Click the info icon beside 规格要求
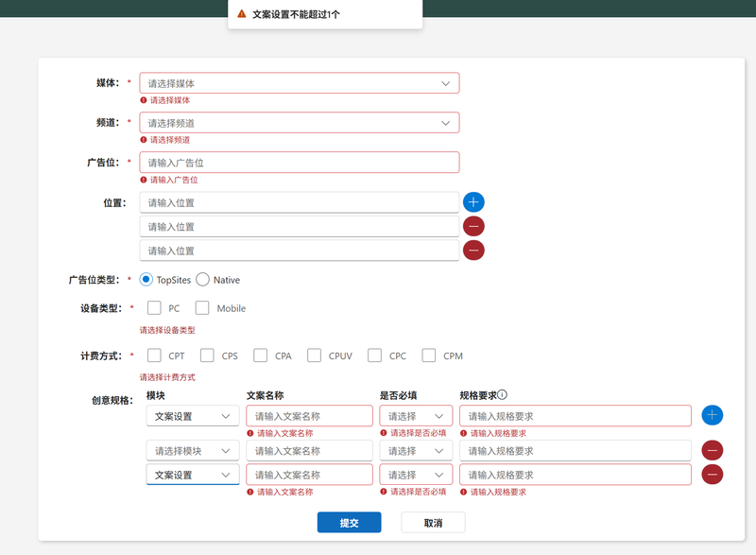The image size is (756, 555). point(503,395)
